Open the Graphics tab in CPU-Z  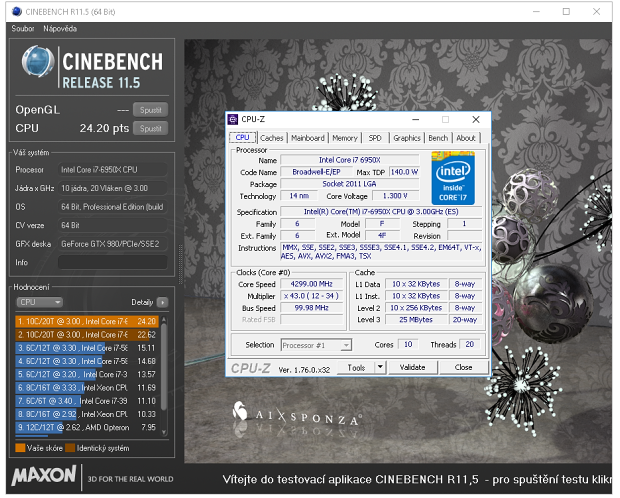[406, 138]
